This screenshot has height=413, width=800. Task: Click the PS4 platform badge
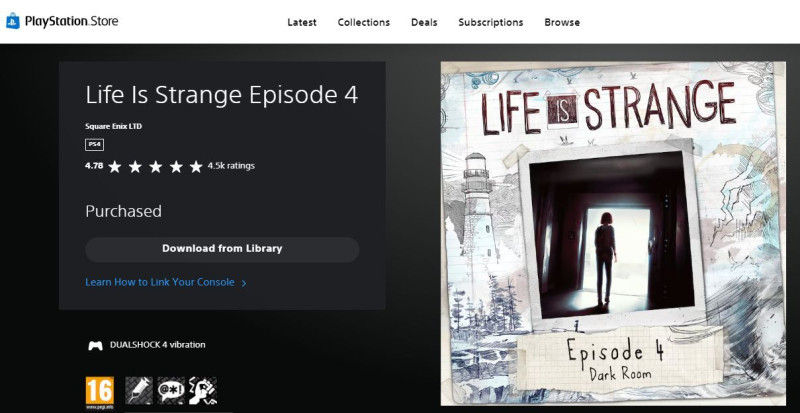[94, 144]
